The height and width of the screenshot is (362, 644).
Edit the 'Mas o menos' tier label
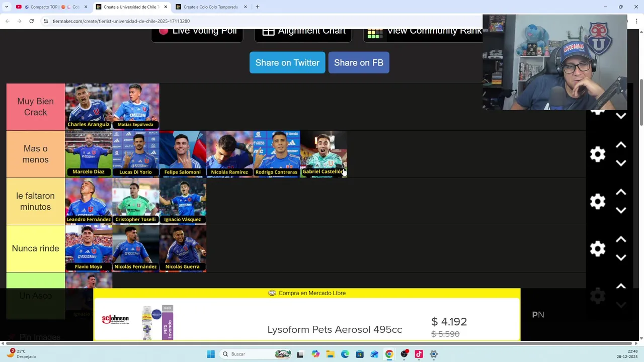coord(36,154)
